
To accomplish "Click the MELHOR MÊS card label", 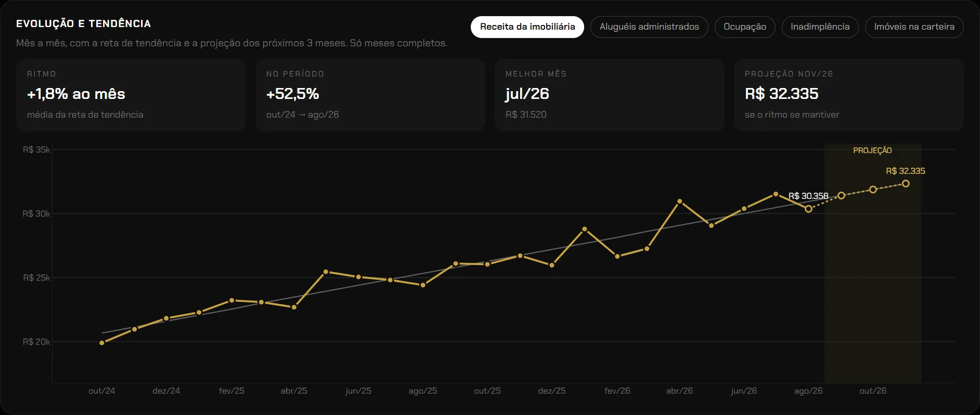I will [x=536, y=74].
